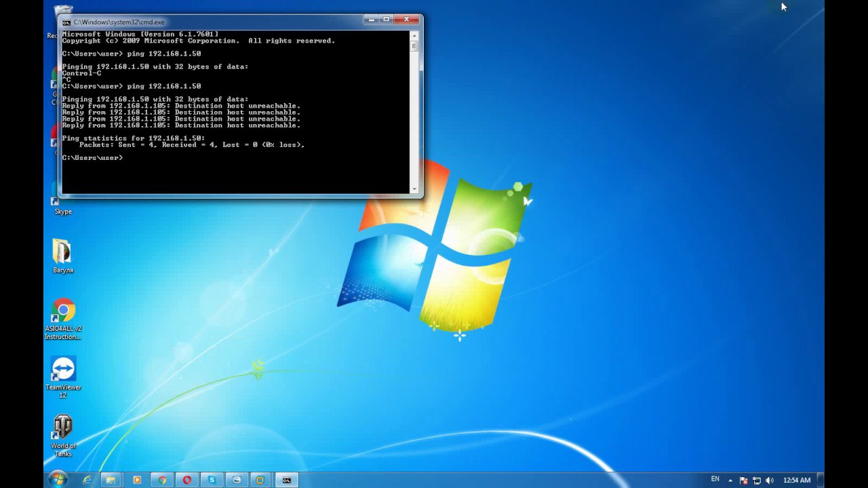Viewport: 868px width, 488px height.
Task: Open the EN language bar indicator
Action: coord(715,479)
